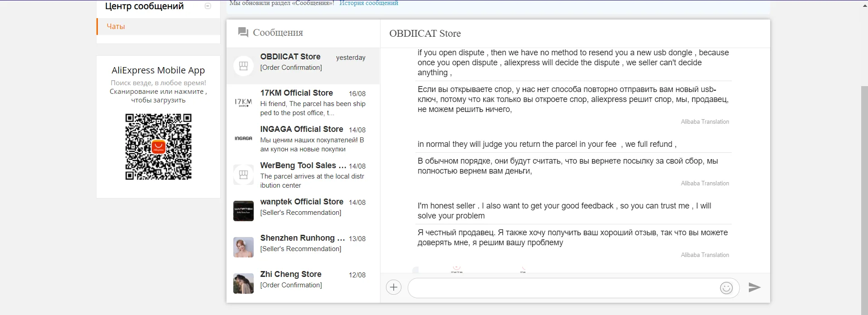Click the Сообщения chat bubble icon

point(243,32)
